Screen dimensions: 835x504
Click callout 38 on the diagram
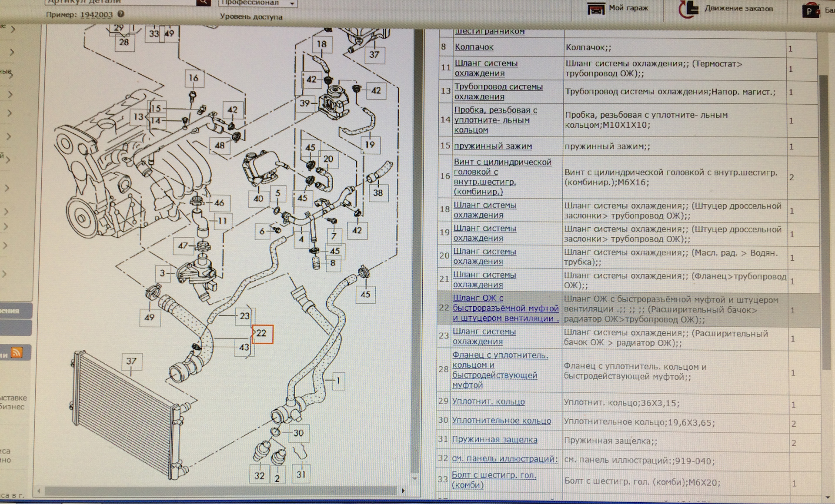378,193
